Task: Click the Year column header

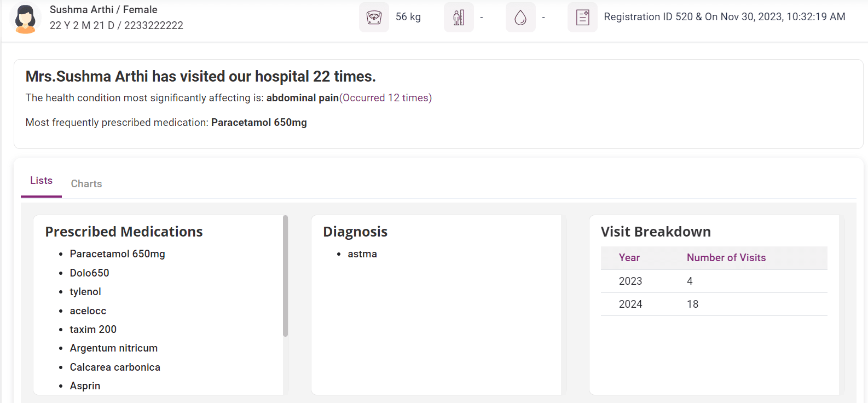Action: [x=629, y=258]
